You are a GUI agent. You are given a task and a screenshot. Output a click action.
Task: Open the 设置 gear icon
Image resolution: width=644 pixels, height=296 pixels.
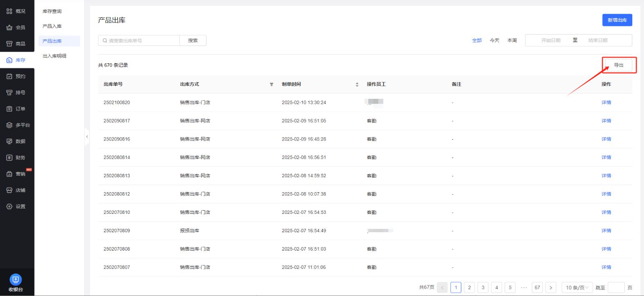pyautogui.click(x=9, y=206)
